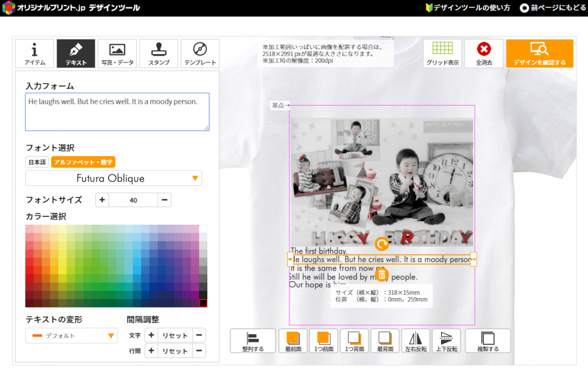This screenshot has height=374, width=588.
Task: Open the テンプレート (Template) tab
Action: (x=200, y=53)
